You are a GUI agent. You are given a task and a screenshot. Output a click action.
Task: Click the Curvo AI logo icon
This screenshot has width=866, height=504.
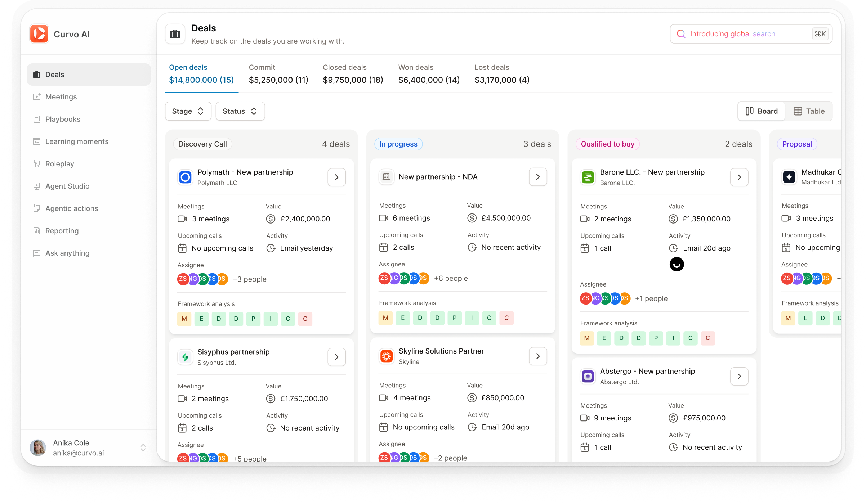coord(39,34)
